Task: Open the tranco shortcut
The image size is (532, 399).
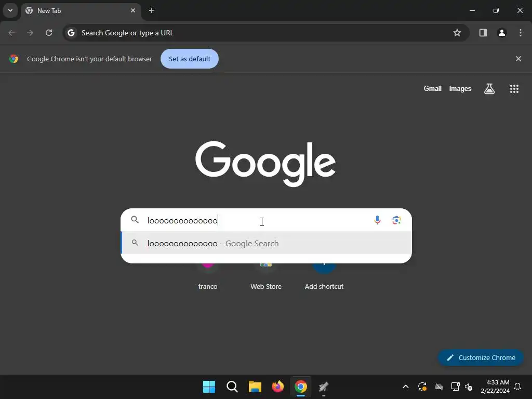Action: (x=208, y=278)
